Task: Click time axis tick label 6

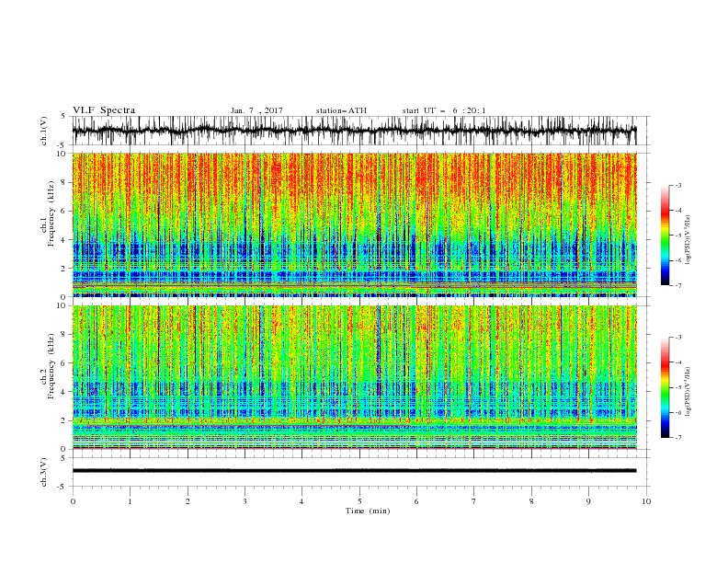Action: click(416, 501)
